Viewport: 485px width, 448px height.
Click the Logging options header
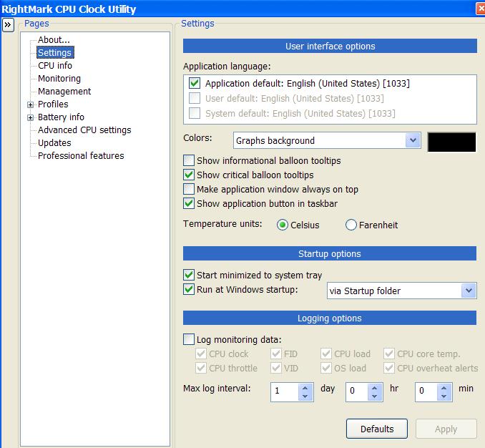pos(330,318)
